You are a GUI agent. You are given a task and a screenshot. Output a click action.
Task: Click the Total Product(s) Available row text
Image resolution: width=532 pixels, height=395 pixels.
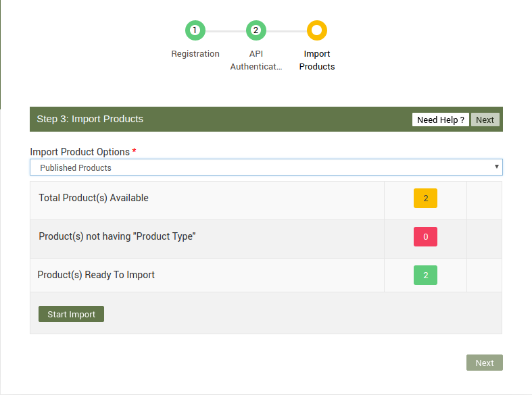coord(93,198)
